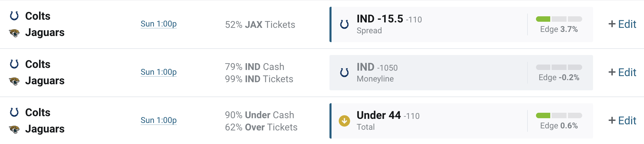Viewport: 644px width, 144px height.
Task: Click plus Edit for the Under 44 bet
Action: (x=622, y=121)
